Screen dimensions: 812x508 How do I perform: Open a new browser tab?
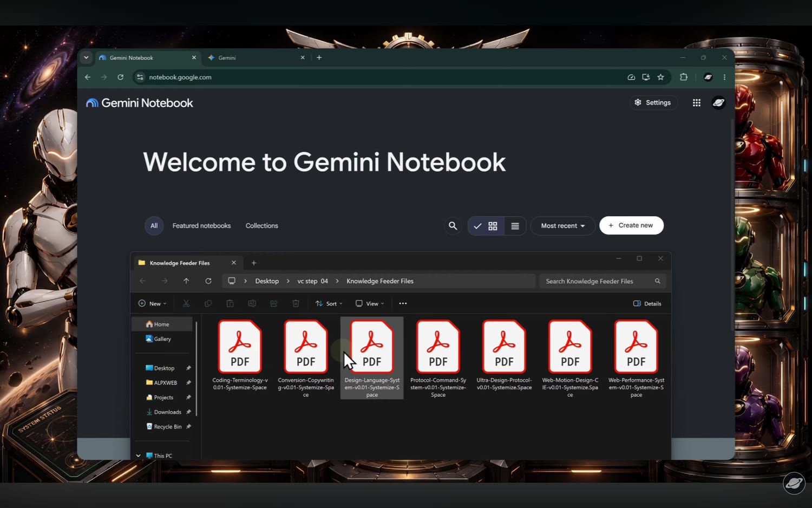319,57
